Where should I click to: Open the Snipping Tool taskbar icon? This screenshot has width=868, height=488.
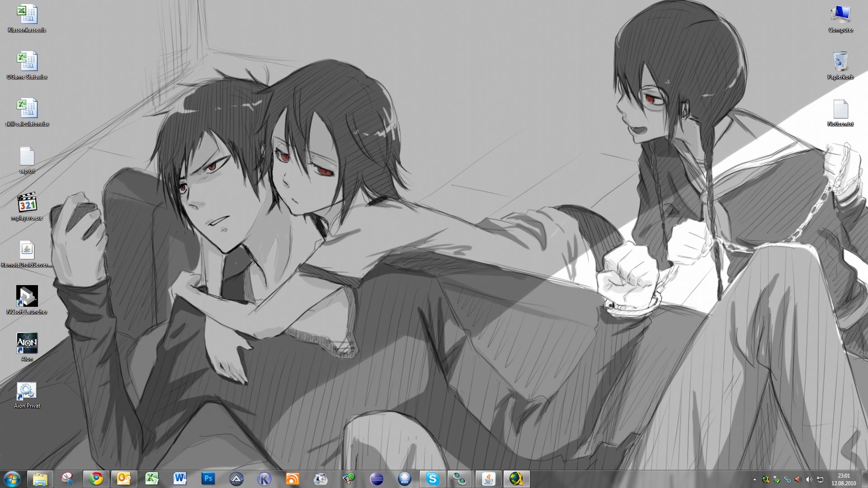tap(68, 479)
